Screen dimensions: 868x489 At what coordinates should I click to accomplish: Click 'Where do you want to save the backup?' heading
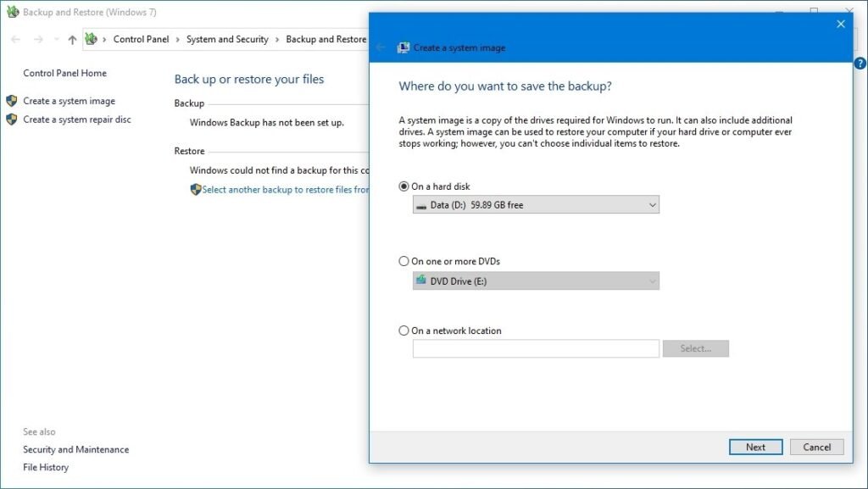[x=505, y=86]
